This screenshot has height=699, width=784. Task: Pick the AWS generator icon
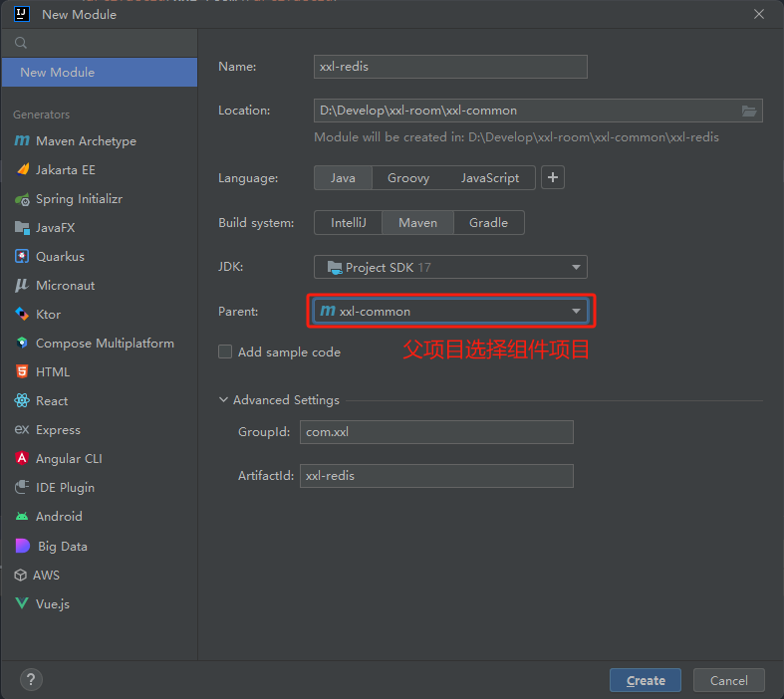click(x=21, y=576)
